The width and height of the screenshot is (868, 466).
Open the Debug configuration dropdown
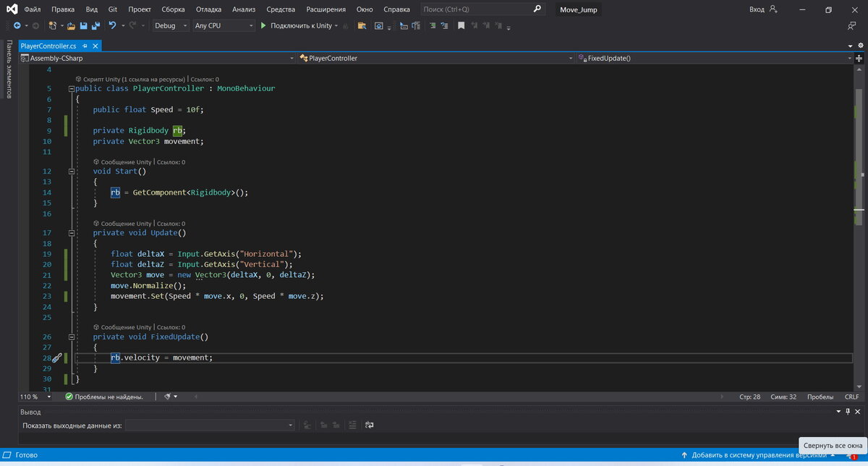[171, 25]
